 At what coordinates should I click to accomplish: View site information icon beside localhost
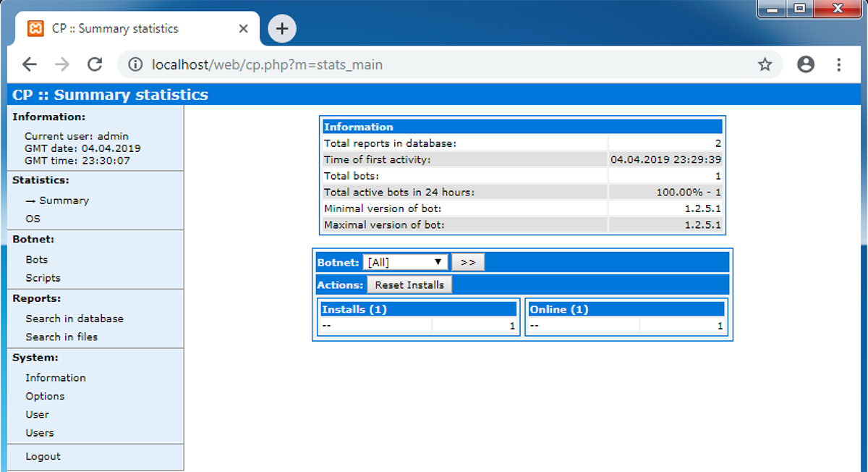[x=135, y=64]
